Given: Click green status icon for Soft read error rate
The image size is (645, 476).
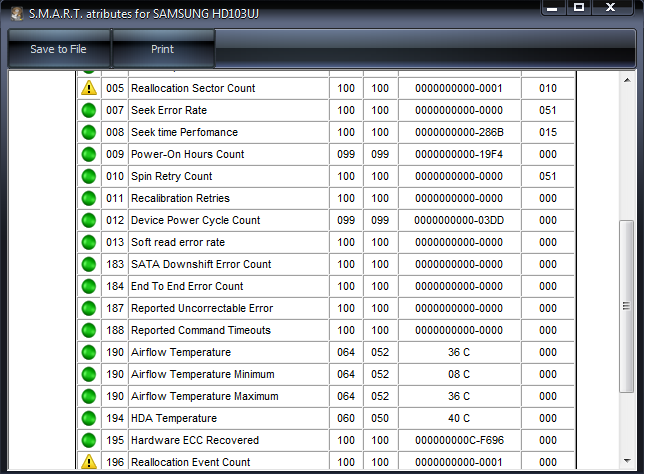Looking at the screenshot, I should coord(89,242).
